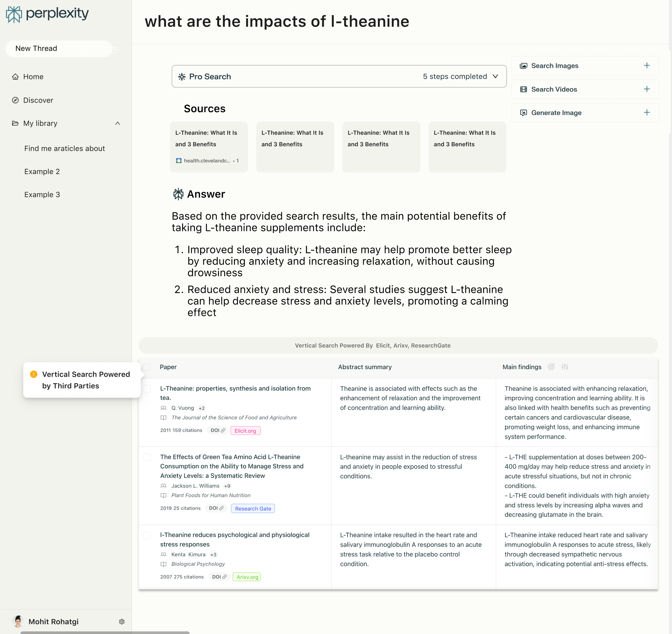
Task: Open Cleveland Clinic L-Theanine source card
Action: (x=209, y=147)
